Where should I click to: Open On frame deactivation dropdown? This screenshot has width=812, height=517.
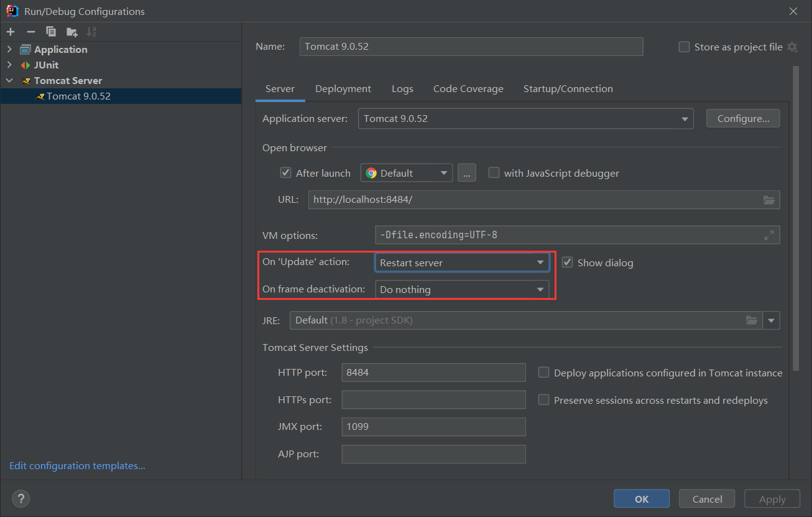(x=462, y=289)
